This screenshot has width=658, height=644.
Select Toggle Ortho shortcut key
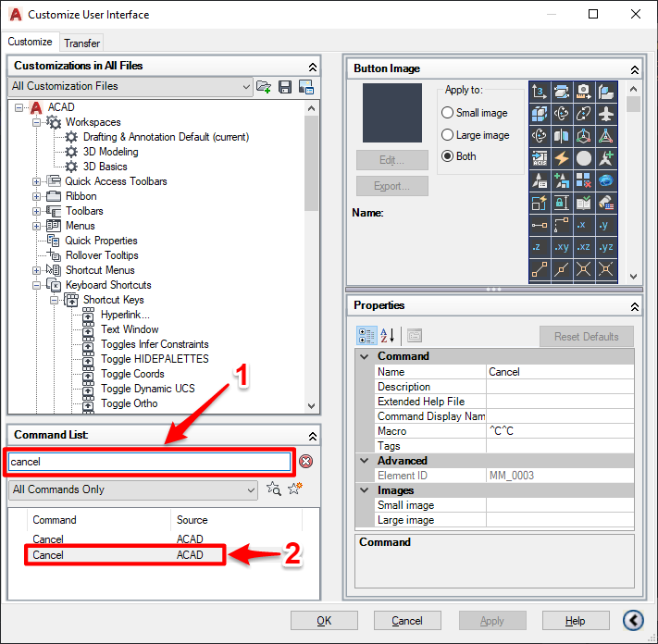130,403
